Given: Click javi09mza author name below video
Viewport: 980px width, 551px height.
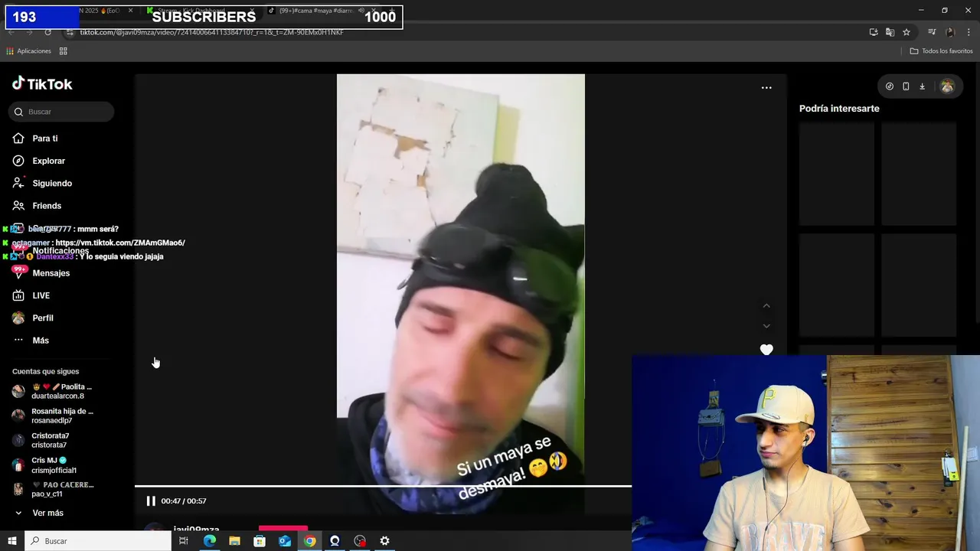Looking at the screenshot, I should [196, 529].
